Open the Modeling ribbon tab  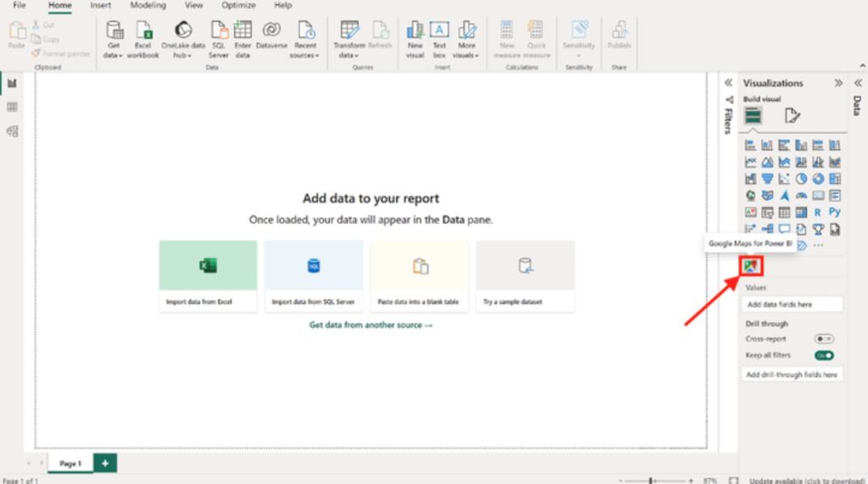click(x=147, y=5)
